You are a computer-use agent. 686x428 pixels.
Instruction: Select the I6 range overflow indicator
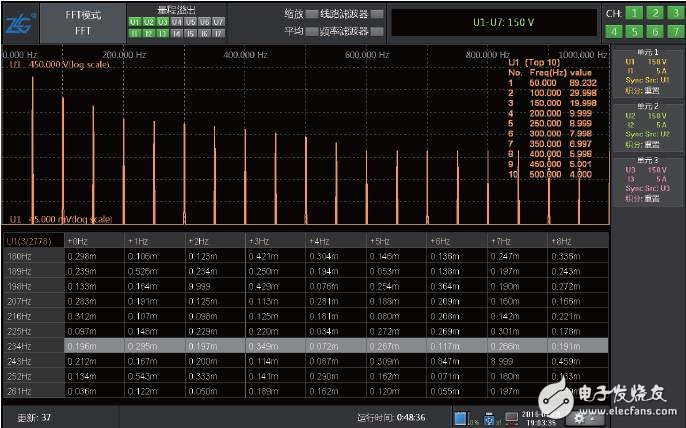[205, 33]
